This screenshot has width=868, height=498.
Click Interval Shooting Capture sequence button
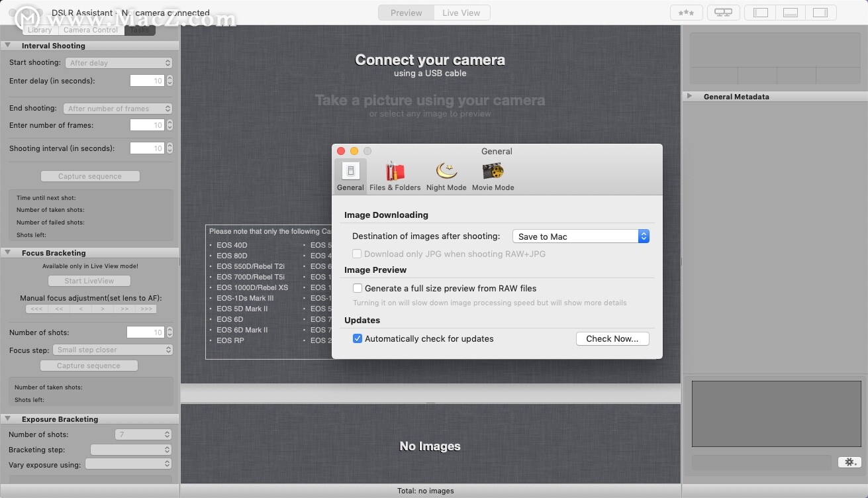click(x=90, y=176)
